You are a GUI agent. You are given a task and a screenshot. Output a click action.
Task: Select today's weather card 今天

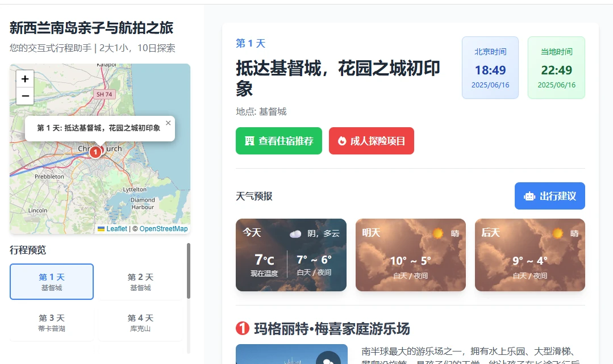click(x=291, y=255)
